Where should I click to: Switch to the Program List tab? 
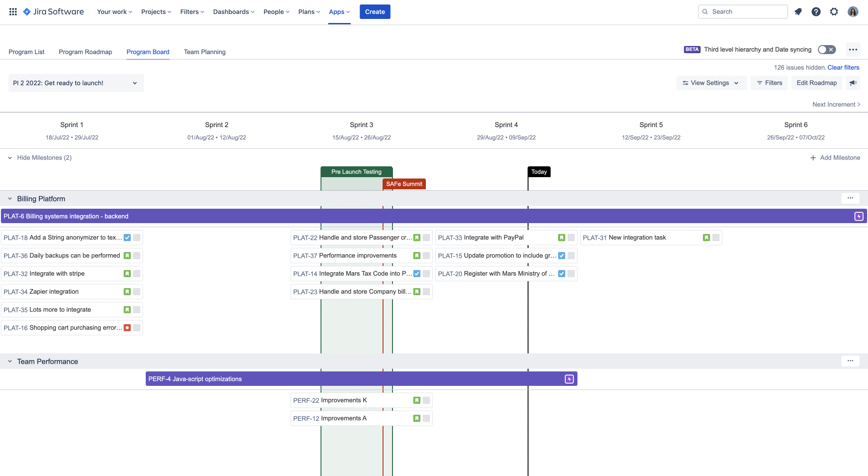(27, 52)
